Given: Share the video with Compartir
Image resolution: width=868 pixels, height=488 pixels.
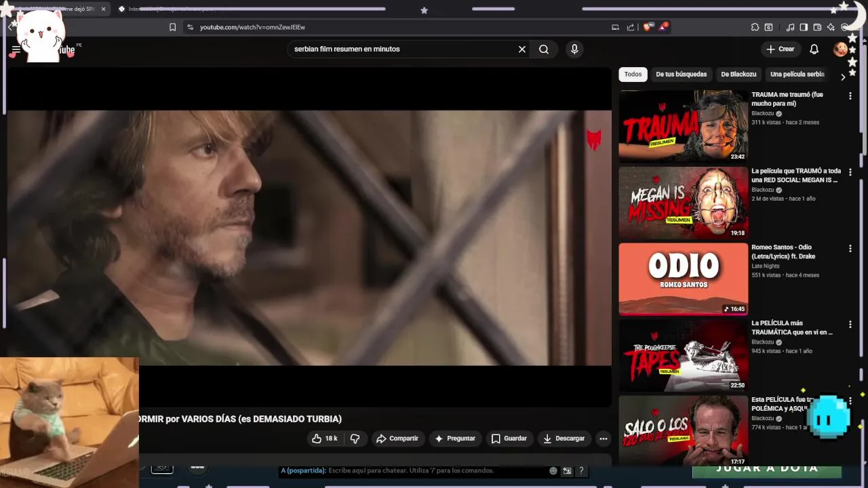Looking at the screenshot, I should pyautogui.click(x=397, y=439).
